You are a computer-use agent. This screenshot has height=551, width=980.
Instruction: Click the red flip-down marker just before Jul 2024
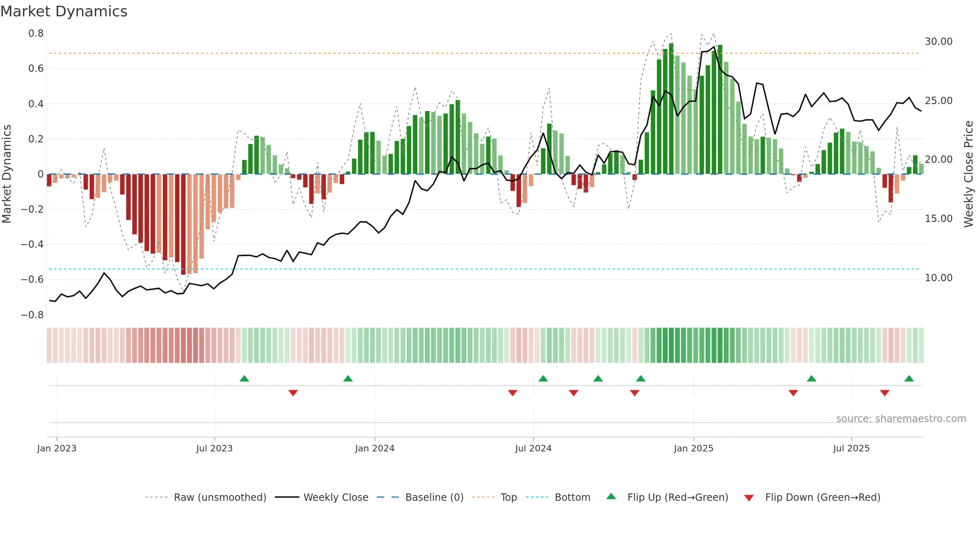tap(513, 393)
